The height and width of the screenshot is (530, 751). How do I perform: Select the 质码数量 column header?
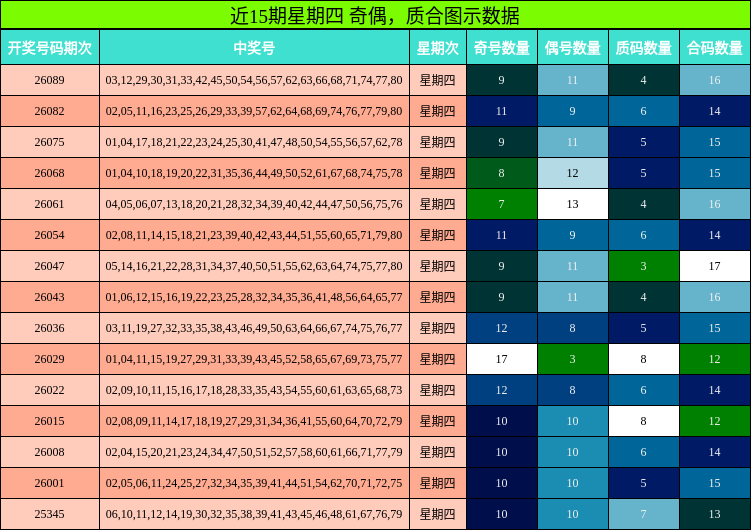643,47
